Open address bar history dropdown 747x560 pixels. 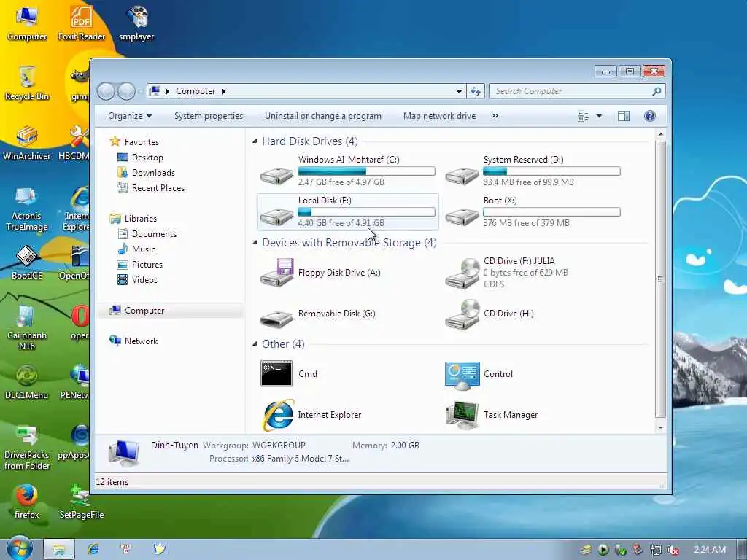tap(459, 91)
